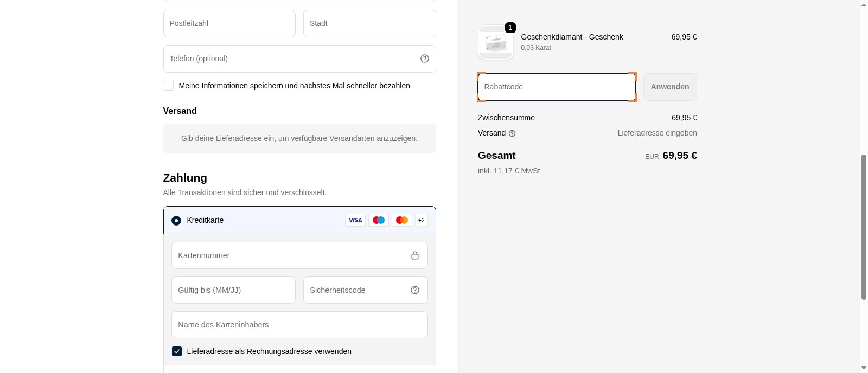868x373 pixels.
Task: Apply the discount code with Anwenden
Action: tap(670, 87)
